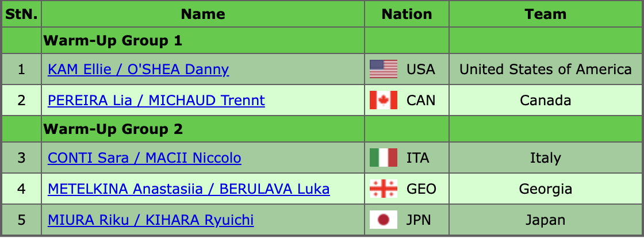Screen dimensions: 644x238
Task: Click the Nation column header
Action: pyautogui.click(x=407, y=14)
